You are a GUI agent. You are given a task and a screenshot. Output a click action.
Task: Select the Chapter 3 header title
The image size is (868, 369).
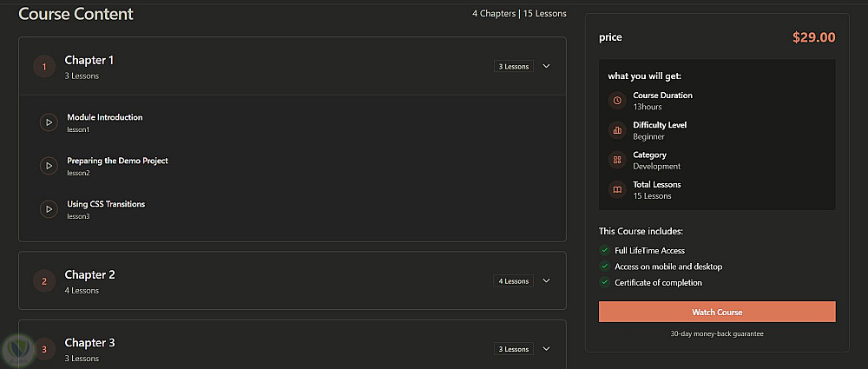90,343
